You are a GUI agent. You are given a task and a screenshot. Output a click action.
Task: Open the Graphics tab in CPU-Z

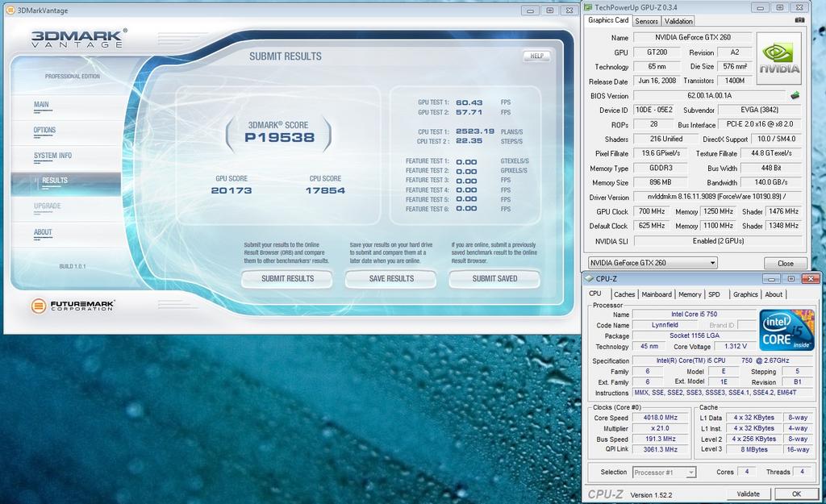coord(745,294)
